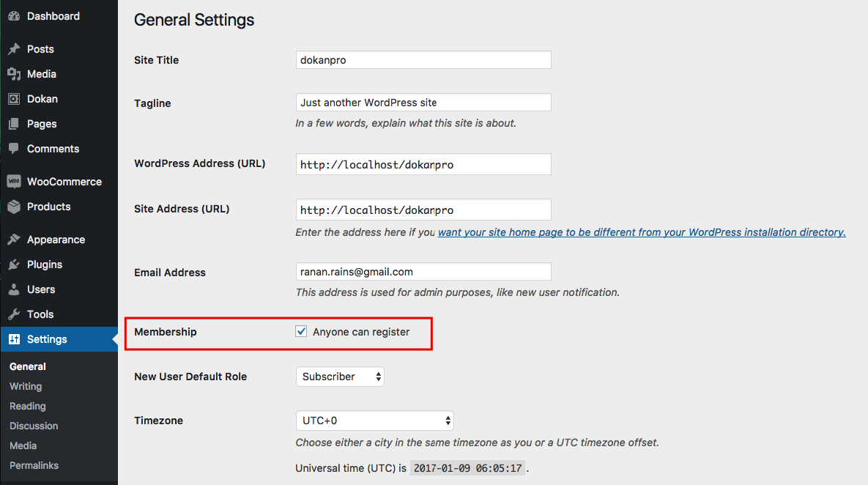Uncheck the Anyone can register checkbox
Viewport: 868px width, 485px height.
pos(301,332)
